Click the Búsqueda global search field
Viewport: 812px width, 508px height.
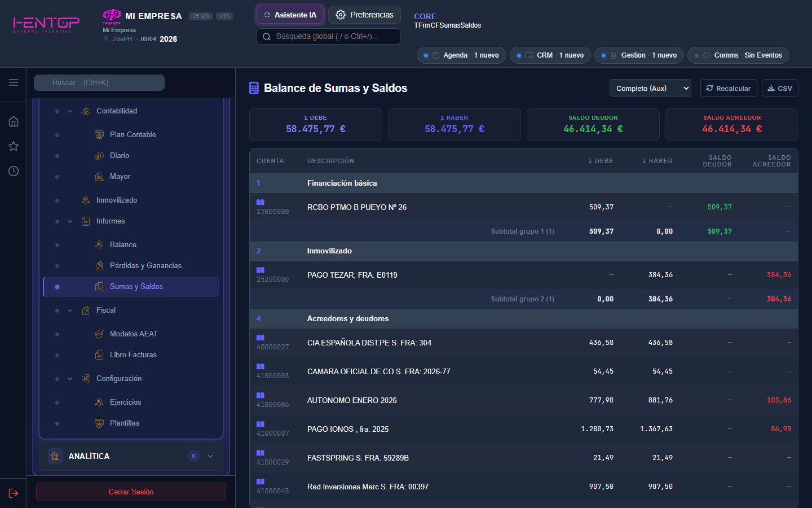coord(329,36)
